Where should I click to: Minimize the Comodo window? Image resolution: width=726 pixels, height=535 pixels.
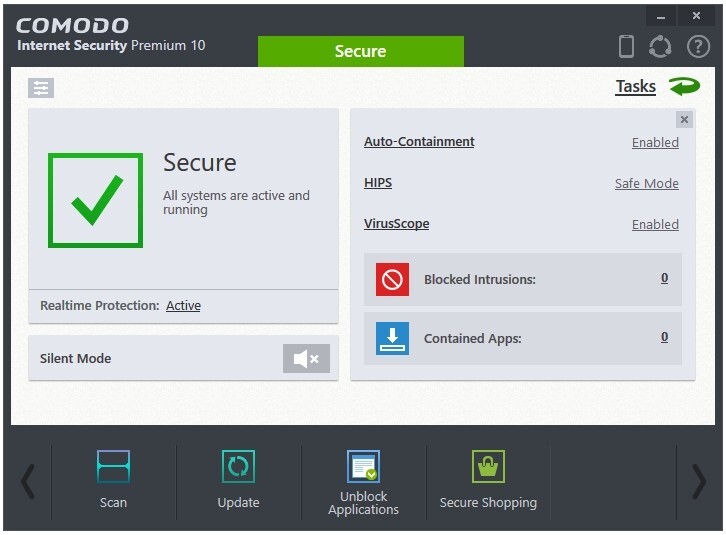(661, 17)
